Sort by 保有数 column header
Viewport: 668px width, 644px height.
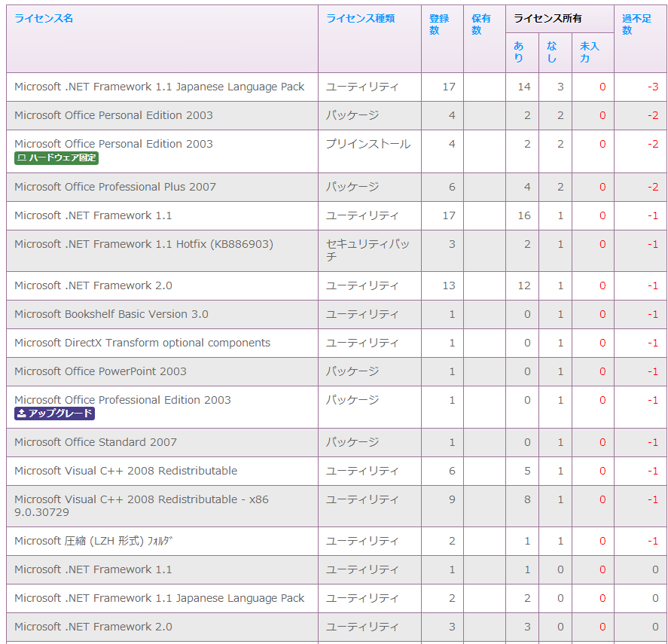click(x=481, y=24)
